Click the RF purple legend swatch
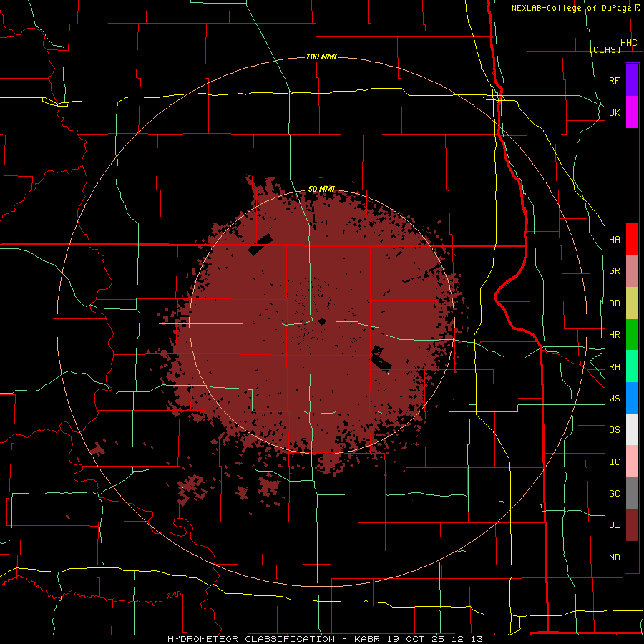 pyautogui.click(x=632, y=80)
